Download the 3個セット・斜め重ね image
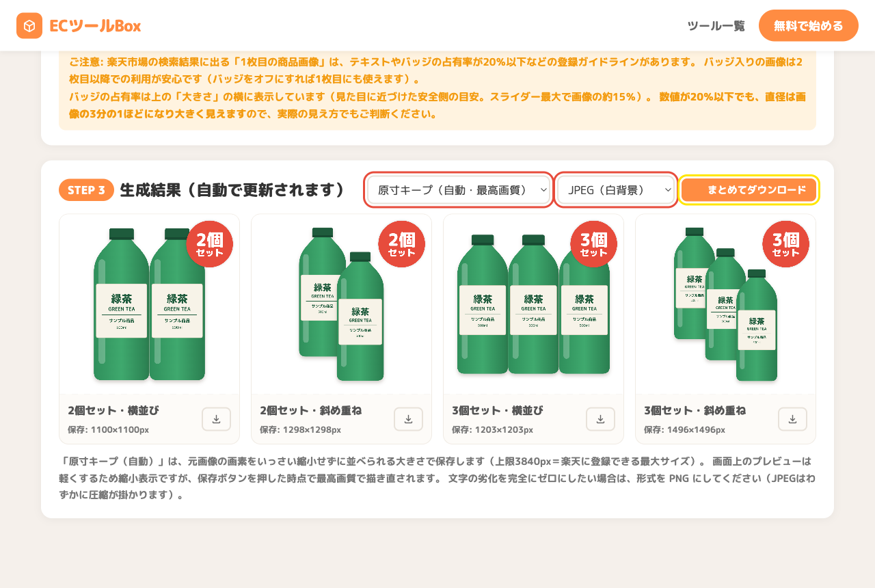This screenshot has width=875, height=588. [792, 419]
